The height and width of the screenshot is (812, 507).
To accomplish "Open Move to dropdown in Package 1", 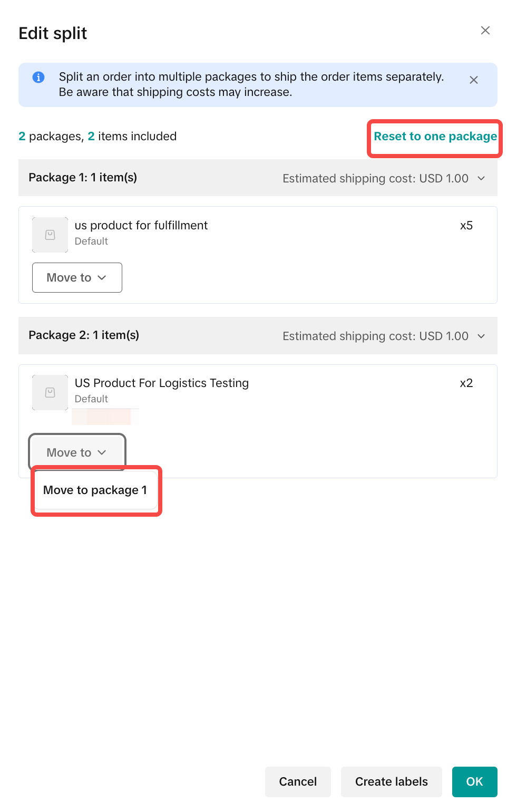I will click(77, 277).
